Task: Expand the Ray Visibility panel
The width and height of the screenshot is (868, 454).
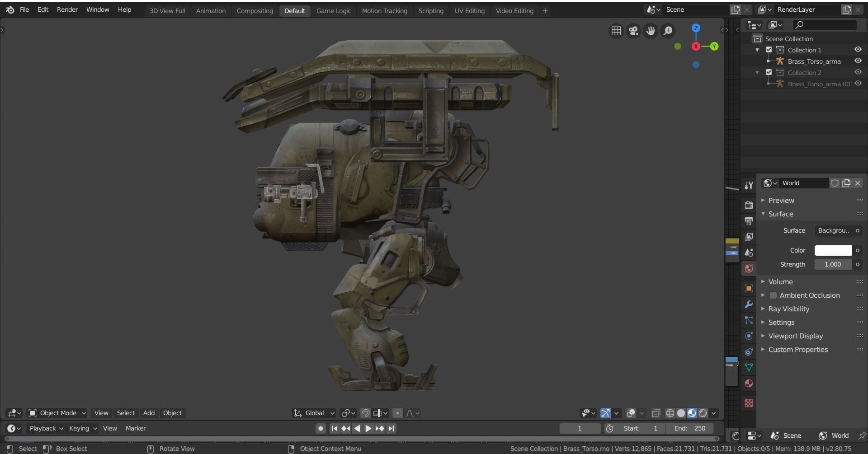Action: coord(788,309)
